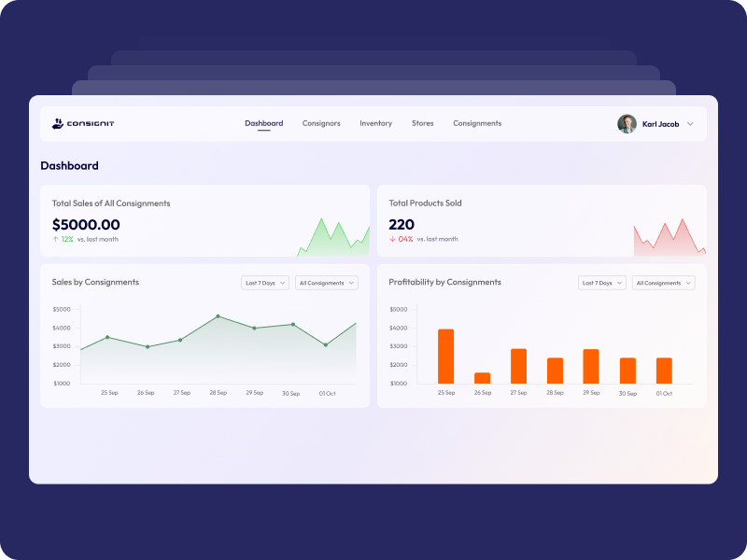Screen dimensions: 747x560
Task: Open Last 7 Days dropdown in Sales chart
Action: coord(264,283)
